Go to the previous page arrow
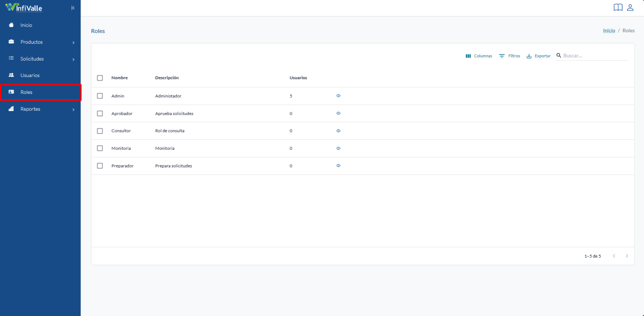This screenshot has height=316, width=644. [x=614, y=256]
